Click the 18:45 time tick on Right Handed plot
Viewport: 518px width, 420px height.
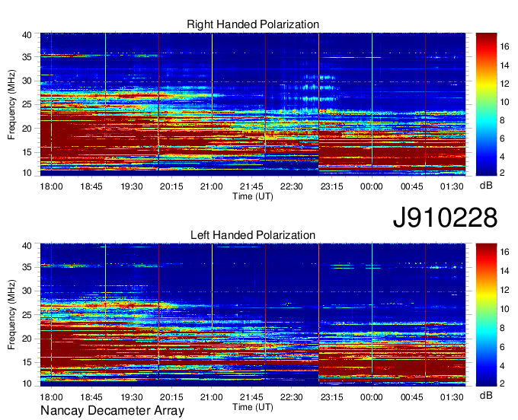pyautogui.click(x=91, y=186)
